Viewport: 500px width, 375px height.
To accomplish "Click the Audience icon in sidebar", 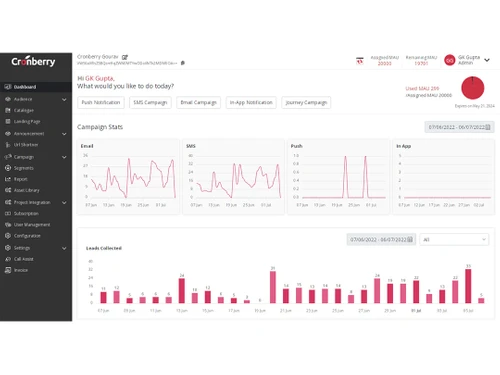I will coord(8,99).
